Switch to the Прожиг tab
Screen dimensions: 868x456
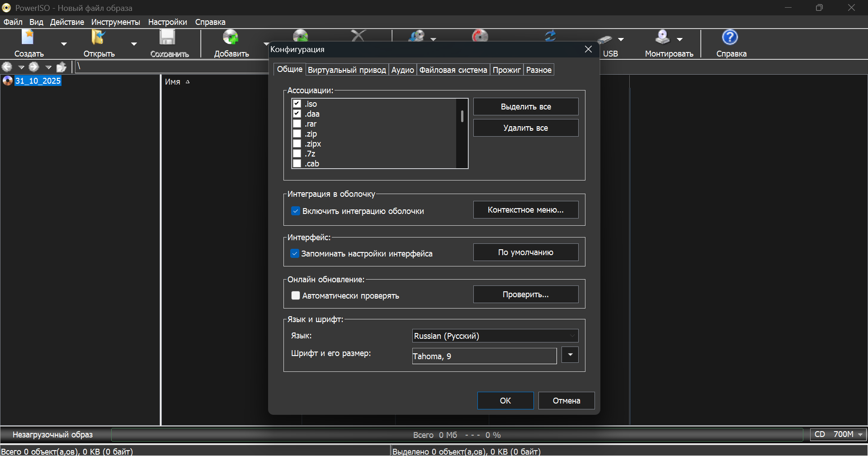click(x=506, y=70)
